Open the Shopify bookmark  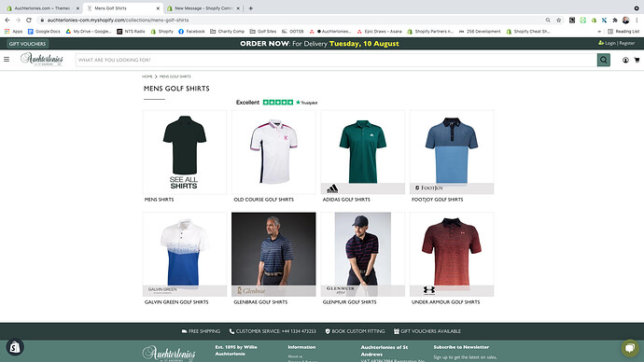pos(161,31)
